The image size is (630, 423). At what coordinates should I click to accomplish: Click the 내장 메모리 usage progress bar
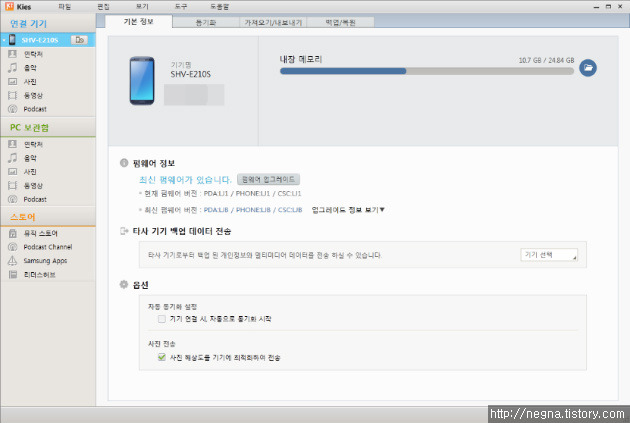(427, 71)
